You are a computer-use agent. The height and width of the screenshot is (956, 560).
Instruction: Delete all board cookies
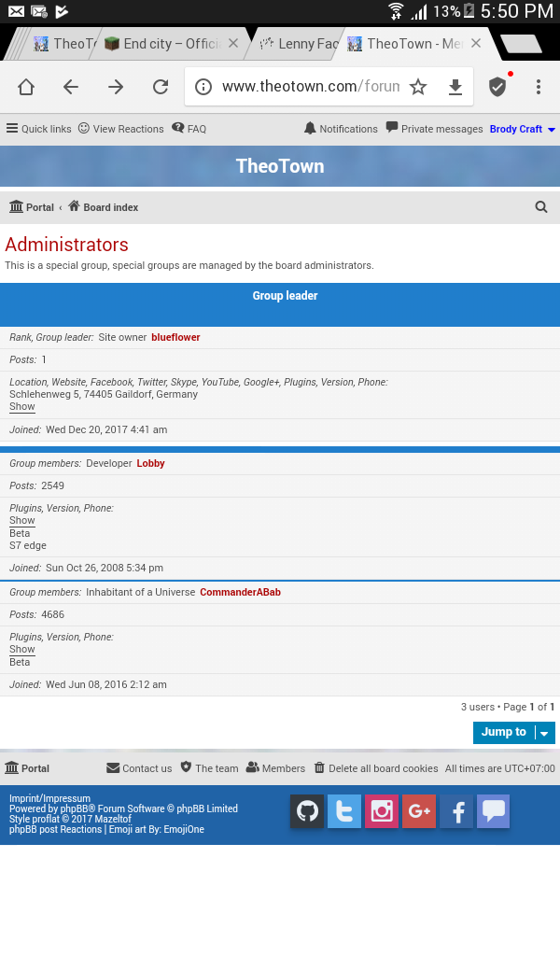coord(376,768)
